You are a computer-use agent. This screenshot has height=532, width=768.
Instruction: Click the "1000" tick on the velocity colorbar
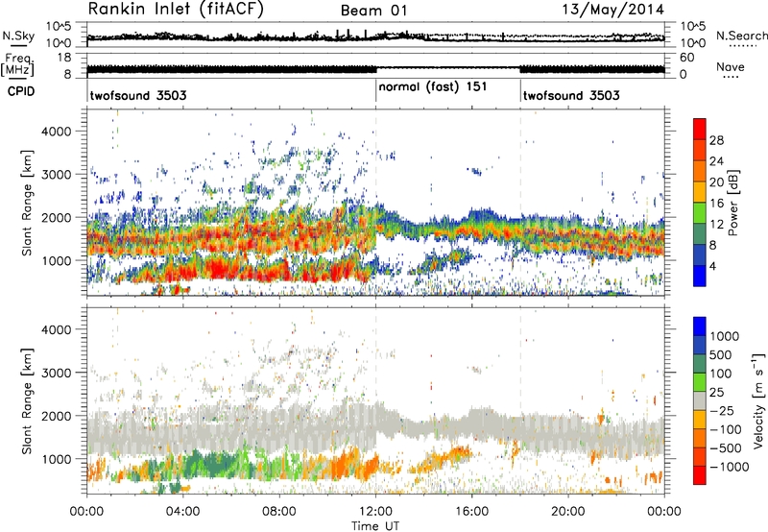tap(724, 336)
